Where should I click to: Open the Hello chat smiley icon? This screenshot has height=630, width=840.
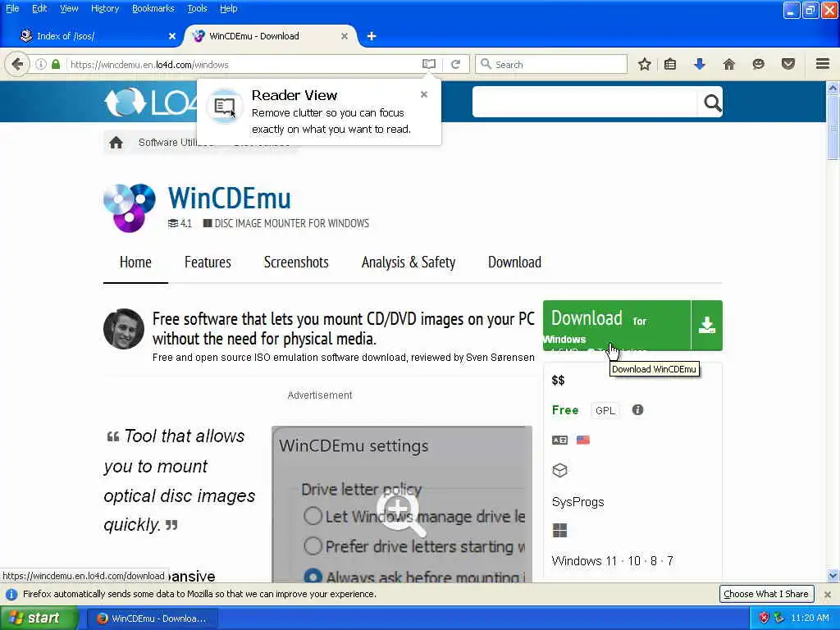coord(758,64)
